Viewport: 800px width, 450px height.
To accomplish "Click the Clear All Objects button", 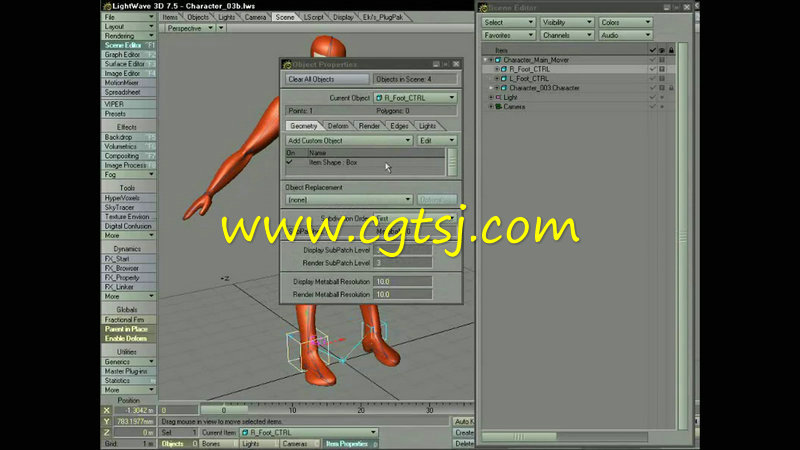I will (327, 80).
